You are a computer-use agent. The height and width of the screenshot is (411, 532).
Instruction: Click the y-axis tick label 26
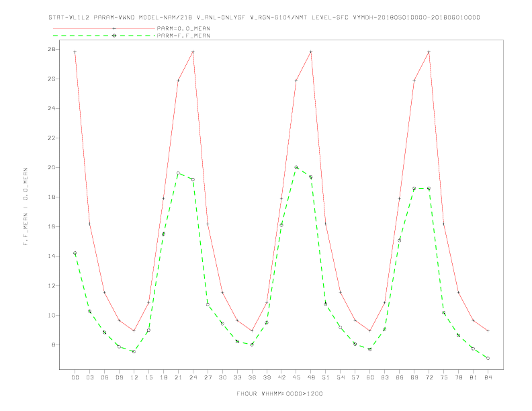point(52,79)
